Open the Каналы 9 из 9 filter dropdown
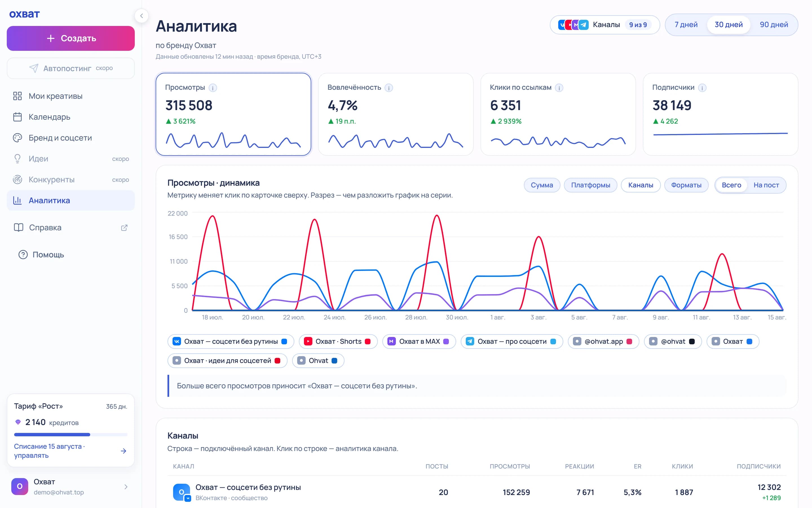The height and width of the screenshot is (508, 812). [x=605, y=25]
